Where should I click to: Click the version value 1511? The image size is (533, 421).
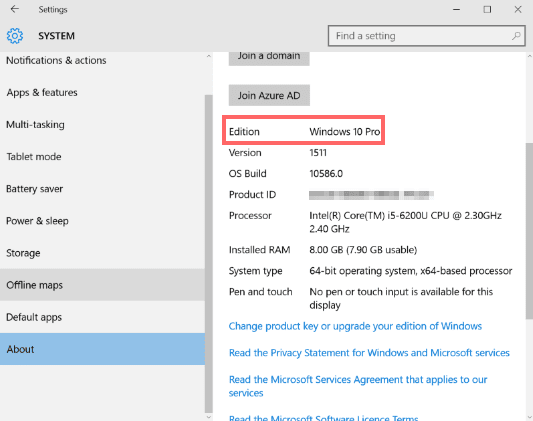click(x=318, y=153)
